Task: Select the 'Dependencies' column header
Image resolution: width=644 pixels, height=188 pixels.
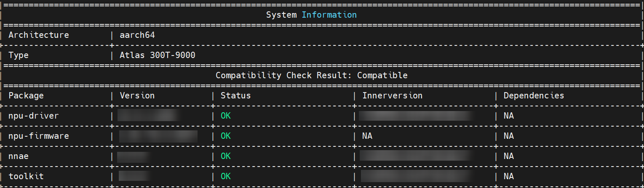Action: coord(534,95)
